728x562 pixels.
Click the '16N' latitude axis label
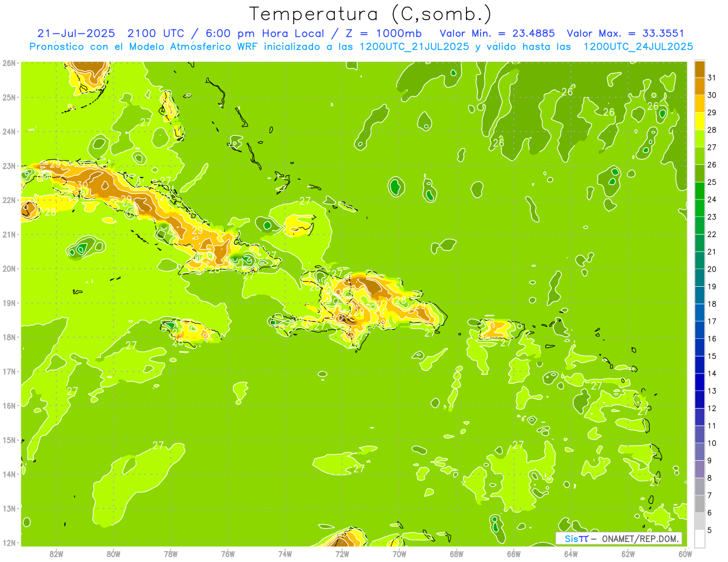(x=9, y=406)
